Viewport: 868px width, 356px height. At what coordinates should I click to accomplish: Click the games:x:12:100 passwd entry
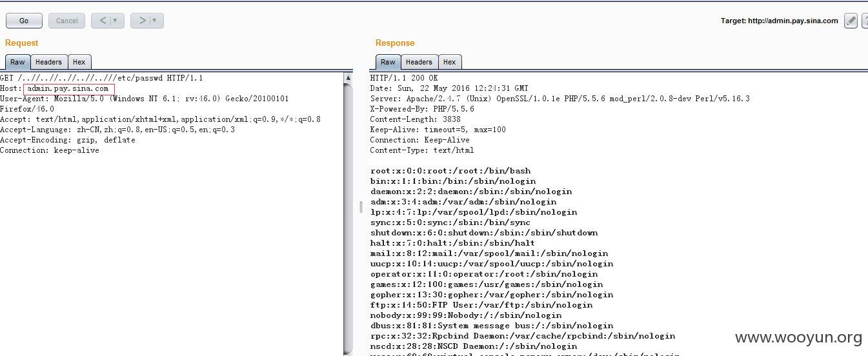(487, 284)
